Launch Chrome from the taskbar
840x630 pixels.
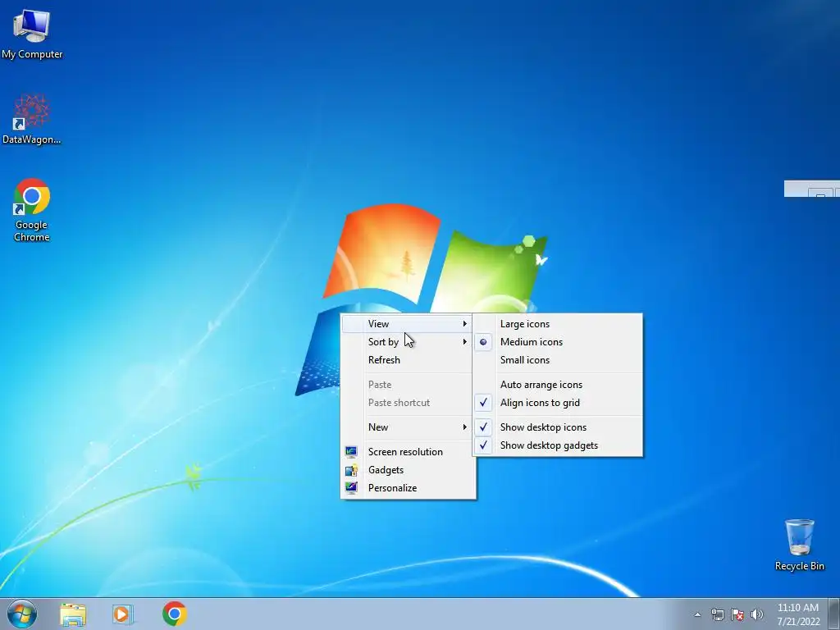175,614
